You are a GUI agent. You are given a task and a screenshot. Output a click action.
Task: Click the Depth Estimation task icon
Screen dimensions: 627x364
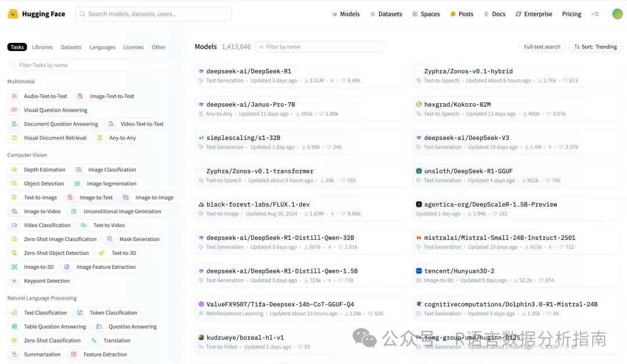pos(15,170)
